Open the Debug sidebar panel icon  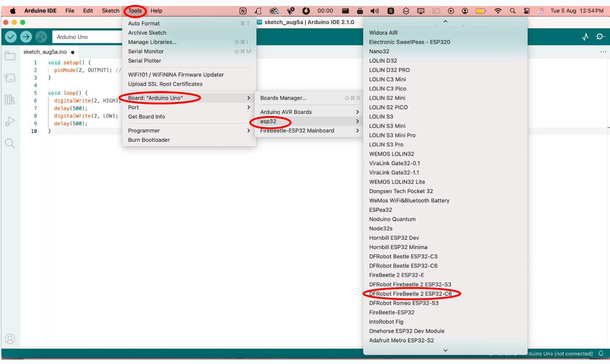coord(10,121)
